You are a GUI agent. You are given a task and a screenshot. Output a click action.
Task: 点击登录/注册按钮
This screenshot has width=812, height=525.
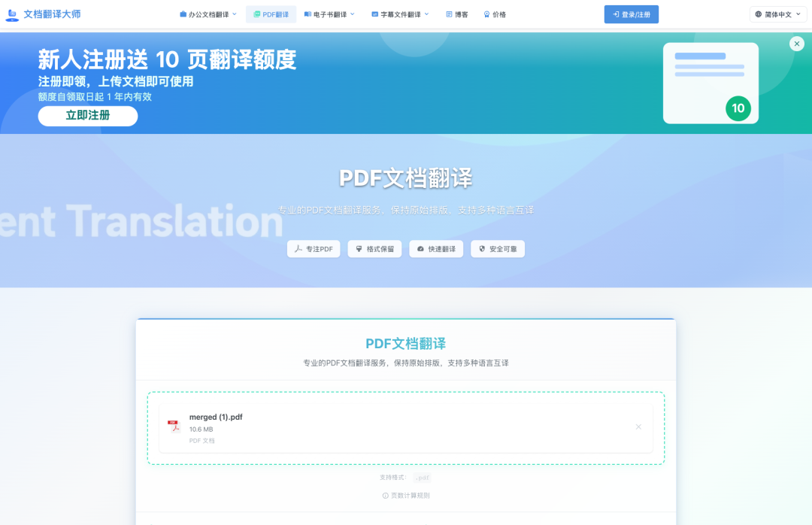point(631,14)
